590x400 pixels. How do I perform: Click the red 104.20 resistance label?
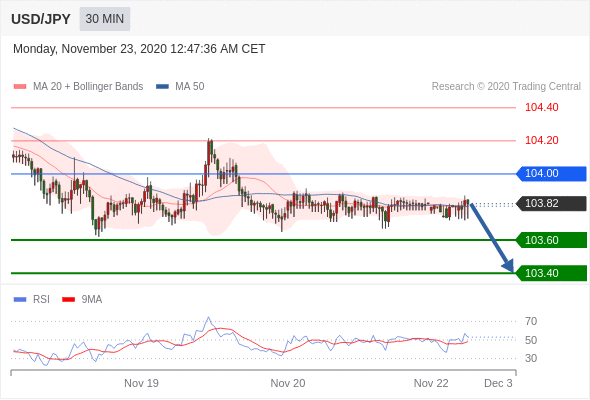click(542, 140)
